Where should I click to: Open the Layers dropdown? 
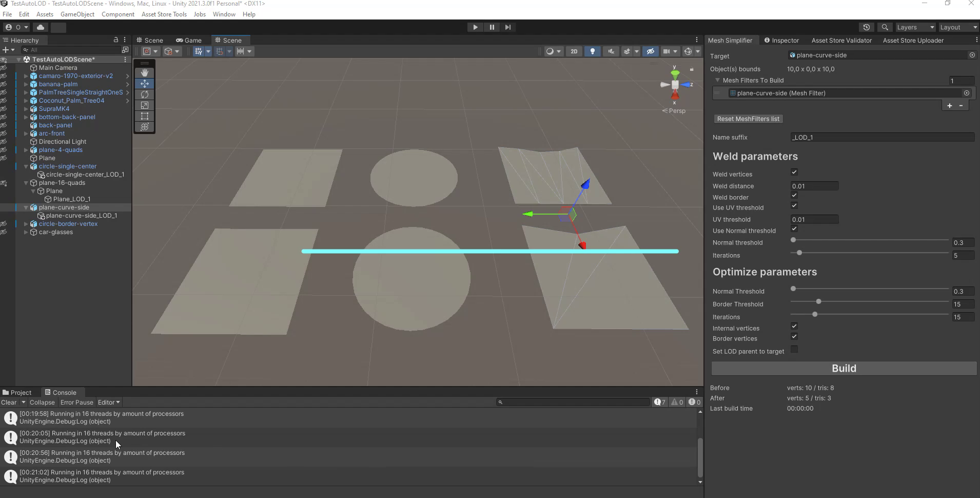coord(915,27)
